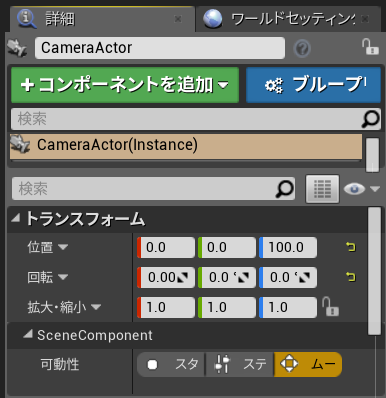The height and width of the screenshot is (398, 386).
Task: Collapse the SceneComponent section
Action: tap(28, 334)
